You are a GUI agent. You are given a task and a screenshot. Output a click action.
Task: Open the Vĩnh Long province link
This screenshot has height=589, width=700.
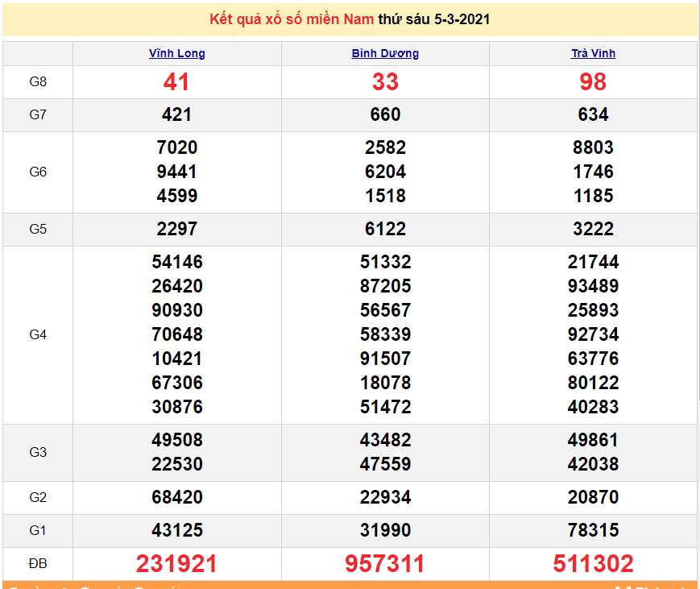pyautogui.click(x=176, y=53)
